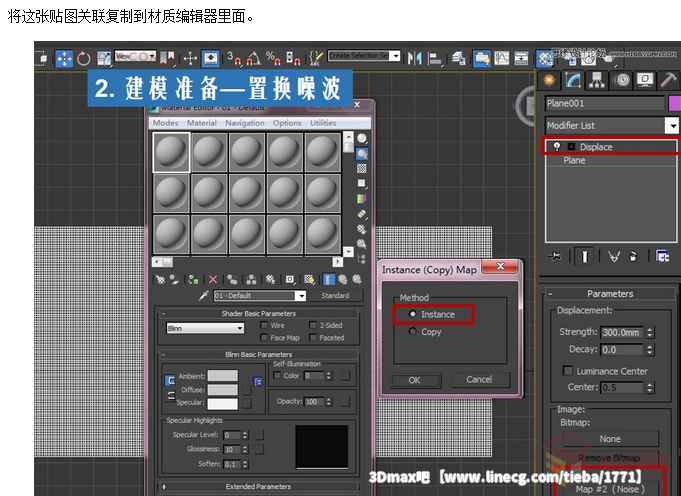Open the Blinn shader type dropdown
The image size is (681, 496).
pos(205,328)
